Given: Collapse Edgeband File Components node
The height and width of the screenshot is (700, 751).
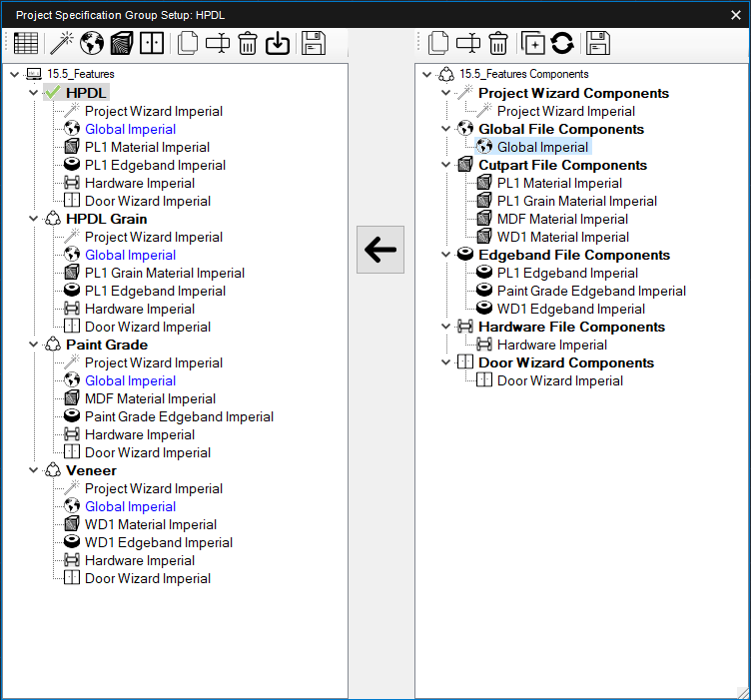Looking at the screenshot, I should coord(445,255).
